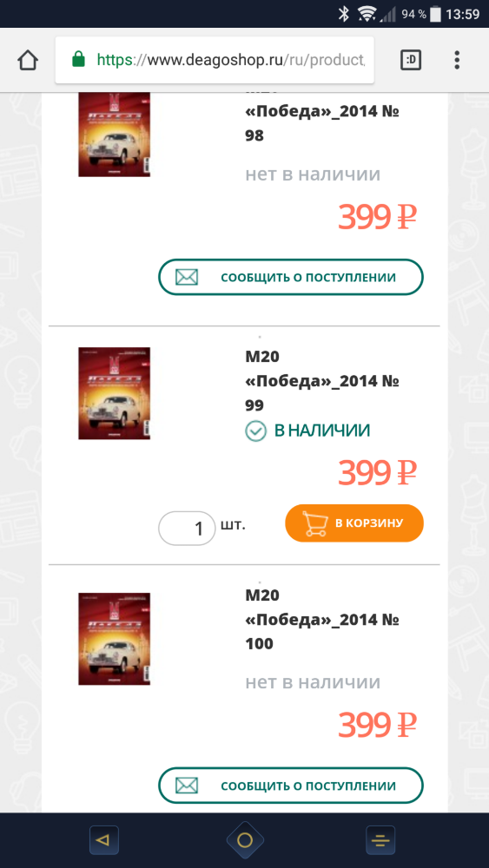
Task: Tap envelope icon for issue № 100 notification
Action: pos(187,785)
